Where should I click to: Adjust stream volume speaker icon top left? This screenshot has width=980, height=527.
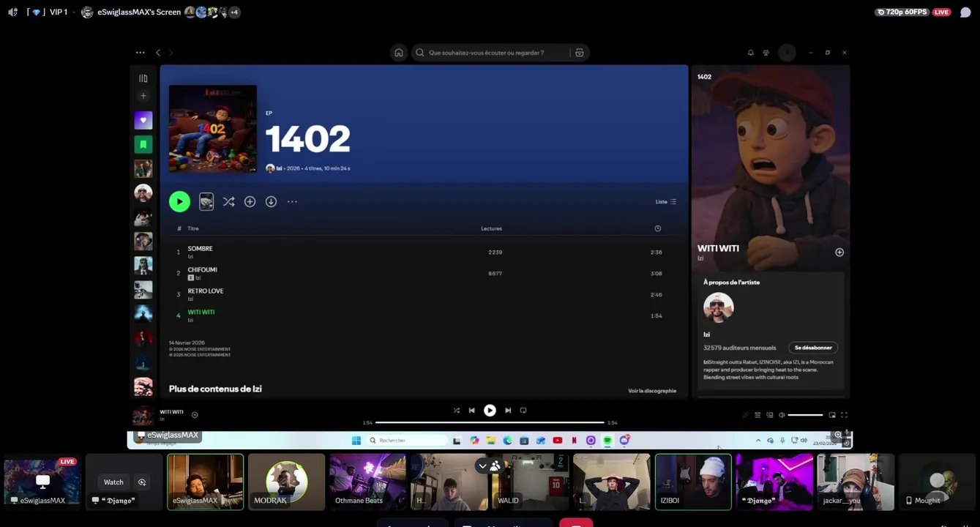click(x=12, y=12)
